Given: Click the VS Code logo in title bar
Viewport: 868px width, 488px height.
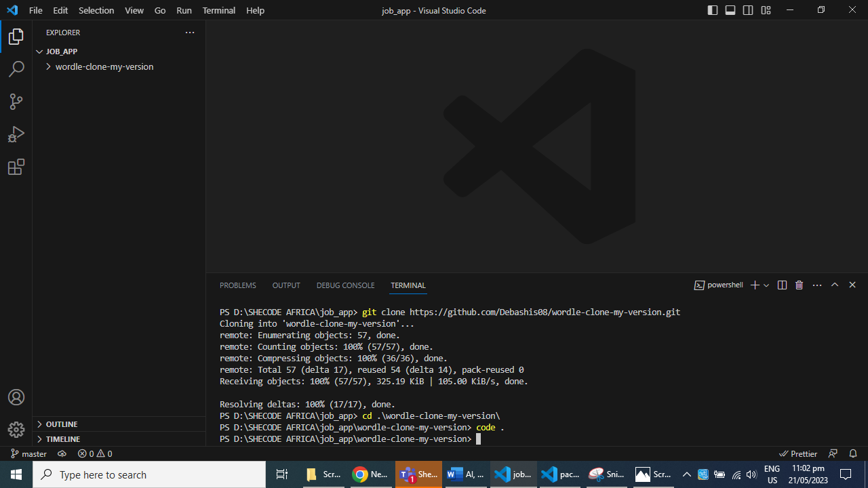Looking at the screenshot, I should (x=12, y=10).
